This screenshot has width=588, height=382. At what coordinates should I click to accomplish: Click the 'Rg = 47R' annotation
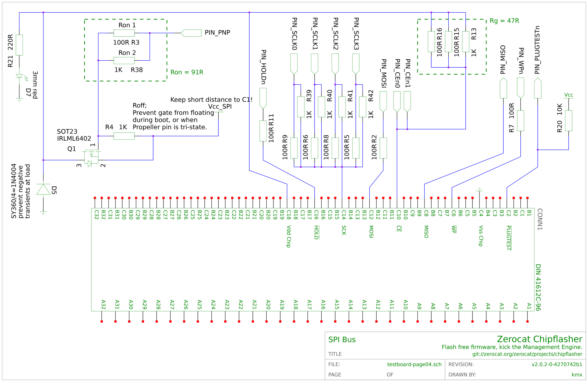(505, 21)
